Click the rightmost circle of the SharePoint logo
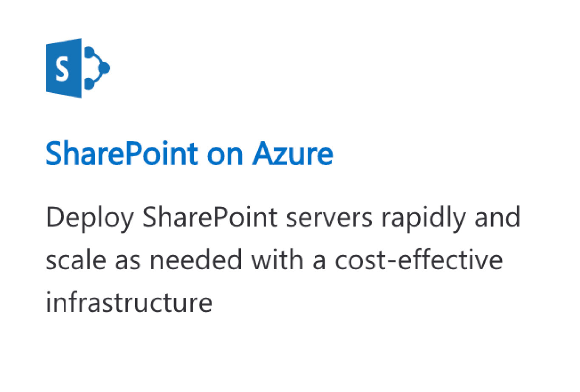Screen dimensions: 580x392 pos(104,68)
